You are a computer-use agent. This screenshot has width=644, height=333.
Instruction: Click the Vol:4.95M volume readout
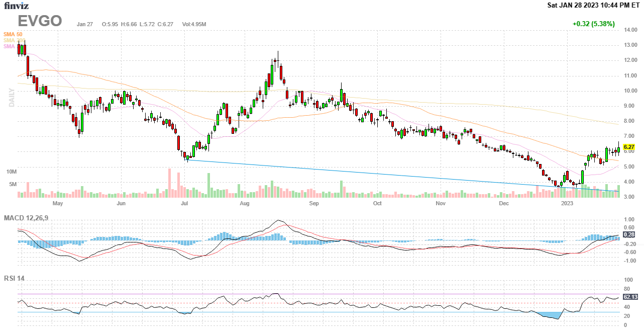(194, 24)
